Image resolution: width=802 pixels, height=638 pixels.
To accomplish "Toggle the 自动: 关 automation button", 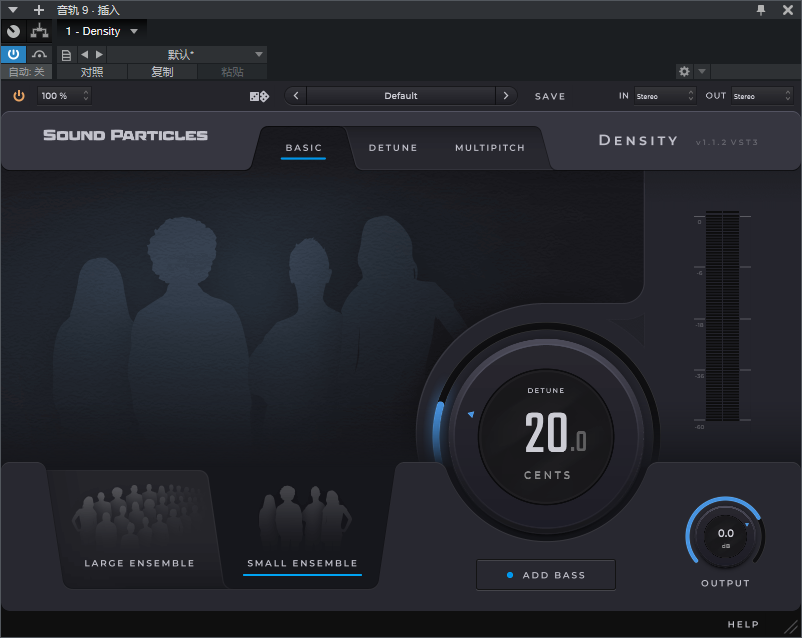I will 27,72.
